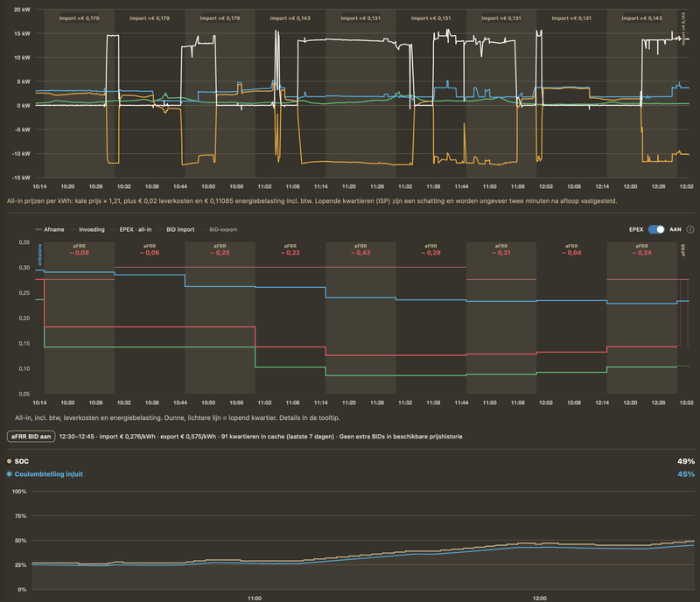
Task: Select the aFRR value − 0,31
Action: (501, 253)
